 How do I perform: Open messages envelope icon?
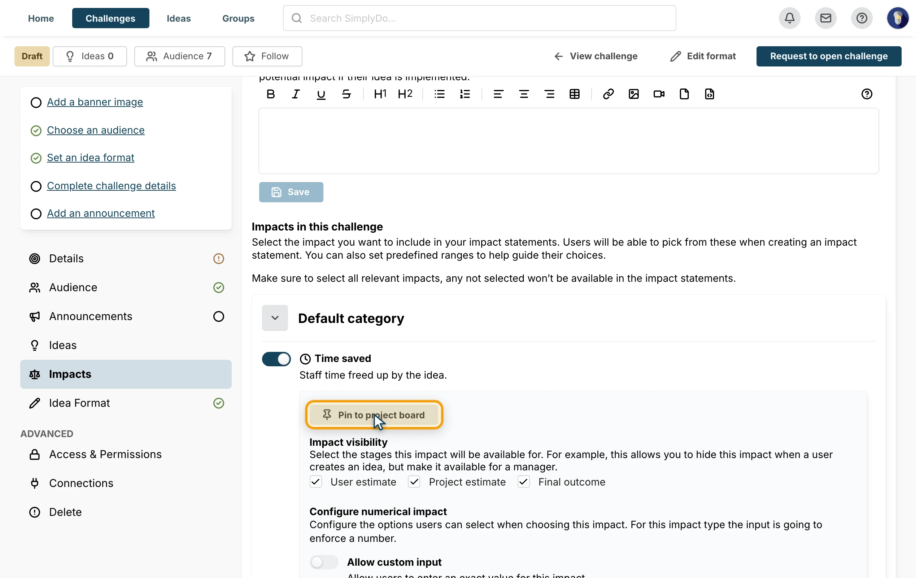tap(825, 18)
